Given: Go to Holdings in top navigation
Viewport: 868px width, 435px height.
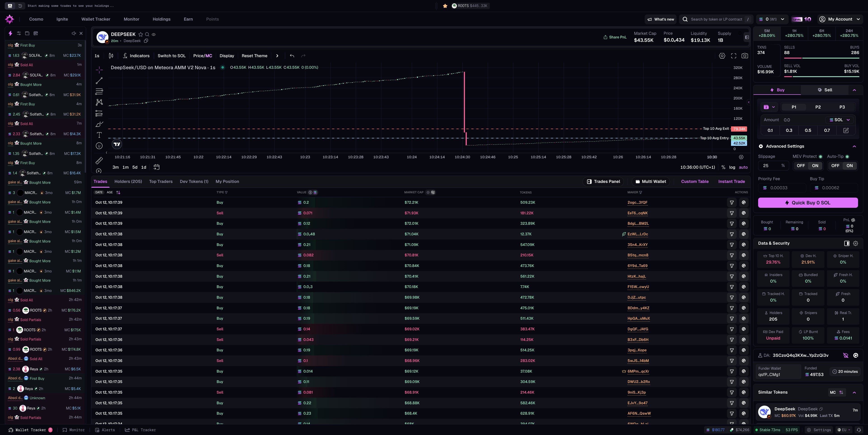Looking at the screenshot, I should point(161,19).
